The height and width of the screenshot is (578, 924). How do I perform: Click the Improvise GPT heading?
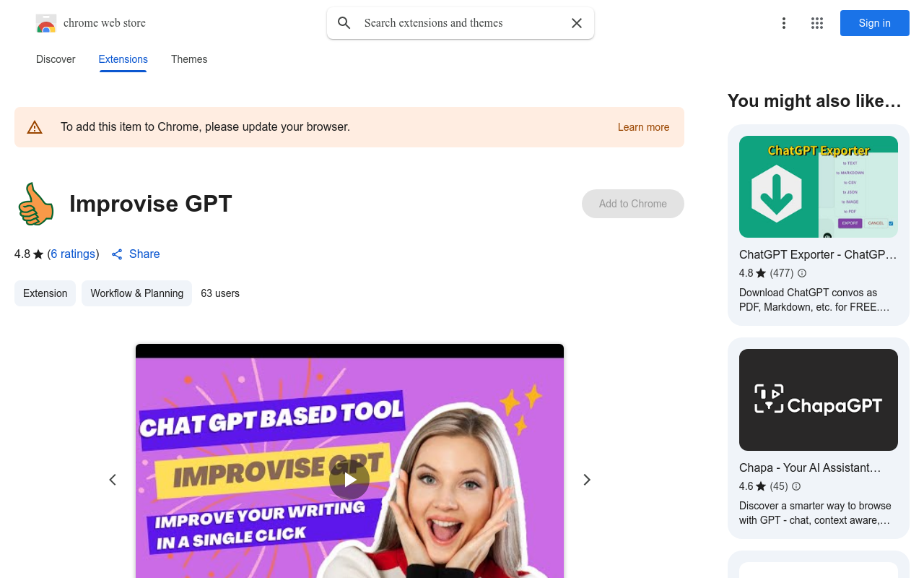pos(150,204)
